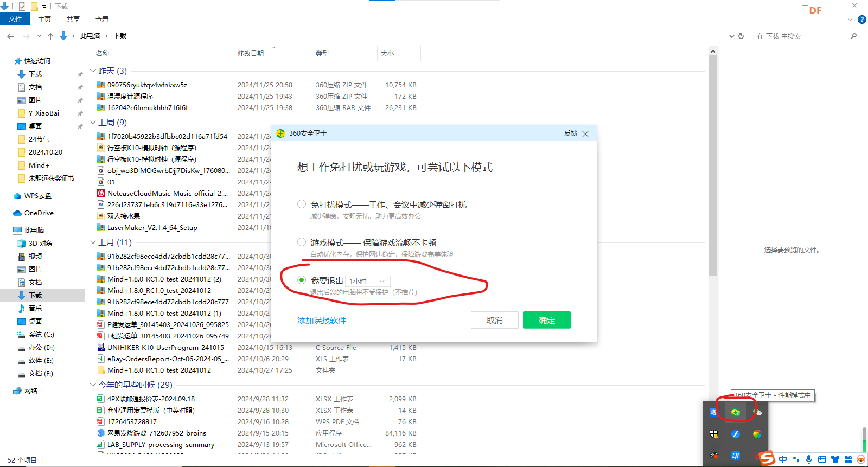Select 办公 (D:) drive
Screen dimensions: 868x467
pyautogui.click(x=41, y=348)
